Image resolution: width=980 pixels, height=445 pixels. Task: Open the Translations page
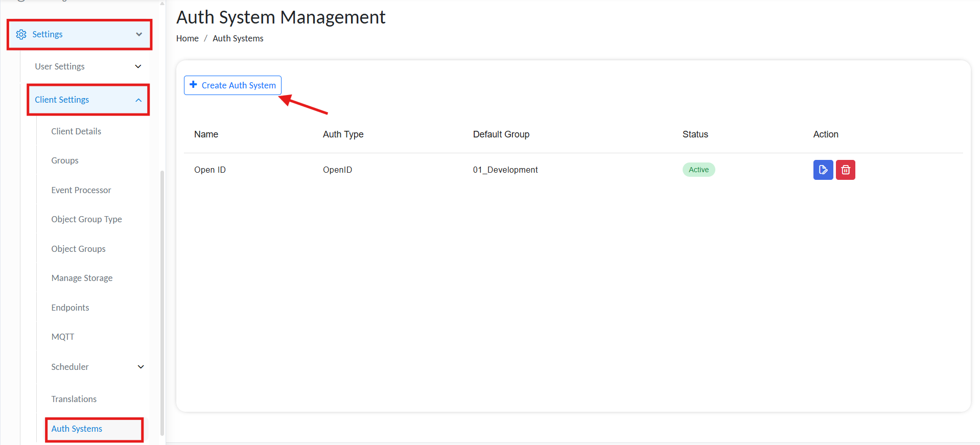point(74,399)
